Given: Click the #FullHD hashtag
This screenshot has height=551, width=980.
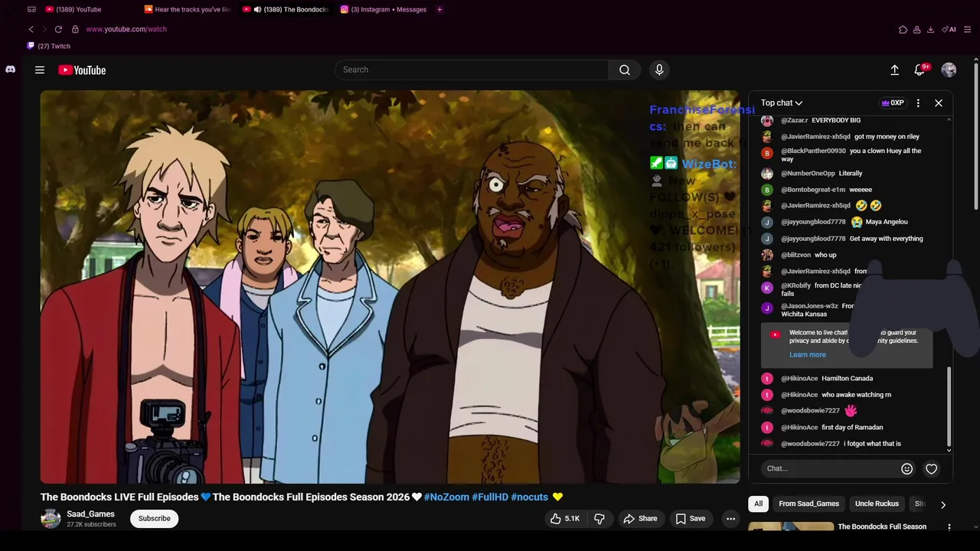Looking at the screenshot, I should (490, 497).
